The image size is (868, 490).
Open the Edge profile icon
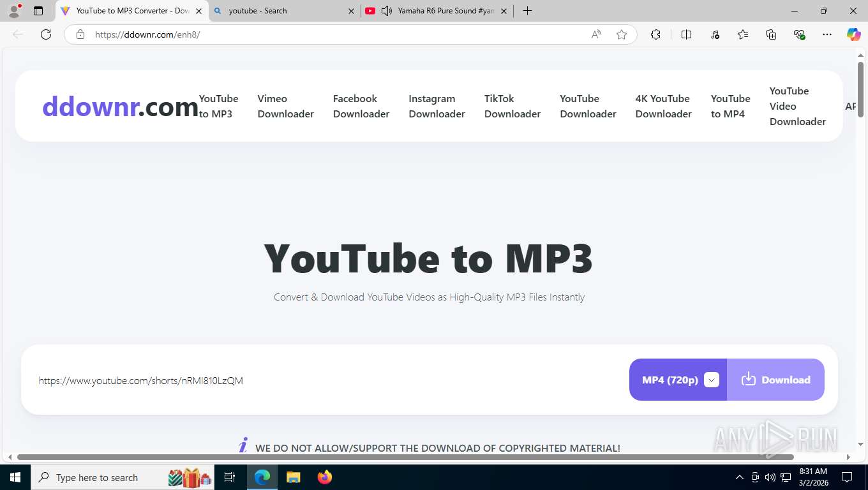[x=14, y=11]
